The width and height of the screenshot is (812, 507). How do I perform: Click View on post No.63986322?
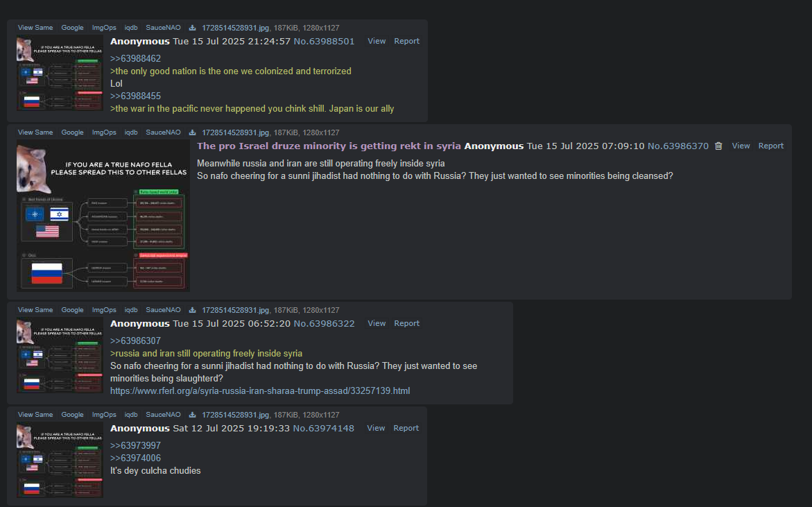377,324
